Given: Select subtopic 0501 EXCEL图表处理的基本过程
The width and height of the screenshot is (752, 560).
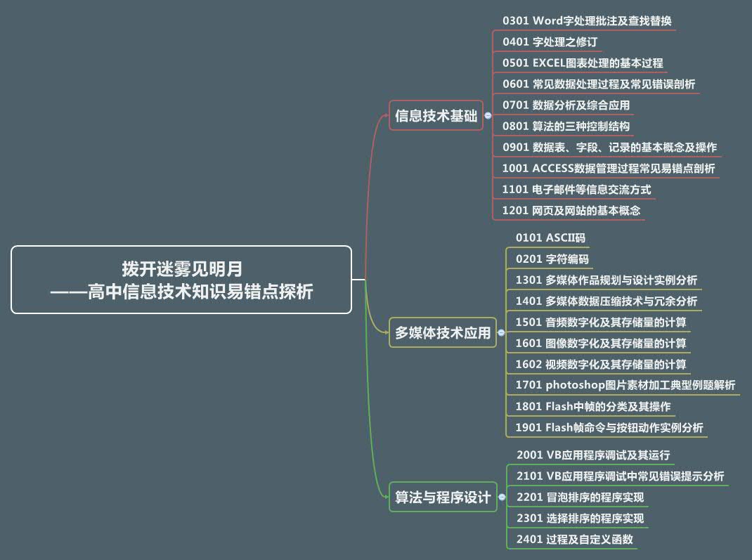Looking at the screenshot, I should (583, 63).
